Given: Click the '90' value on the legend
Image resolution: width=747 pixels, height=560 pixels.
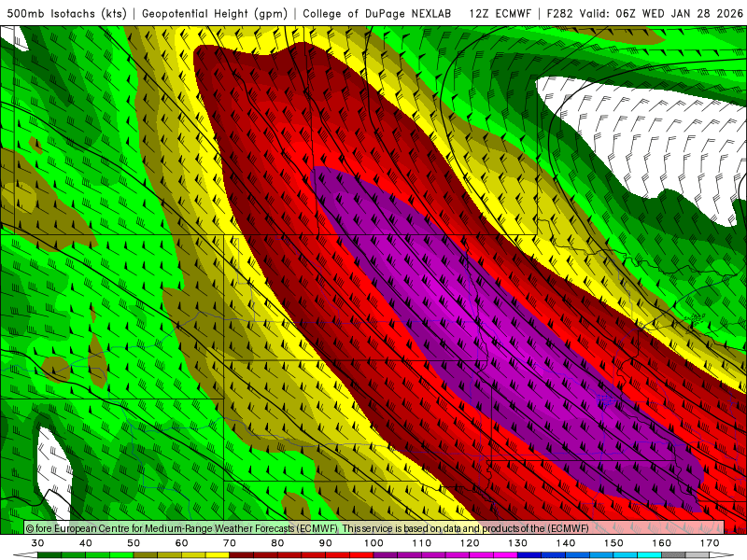Looking at the screenshot, I should click(x=326, y=543).
